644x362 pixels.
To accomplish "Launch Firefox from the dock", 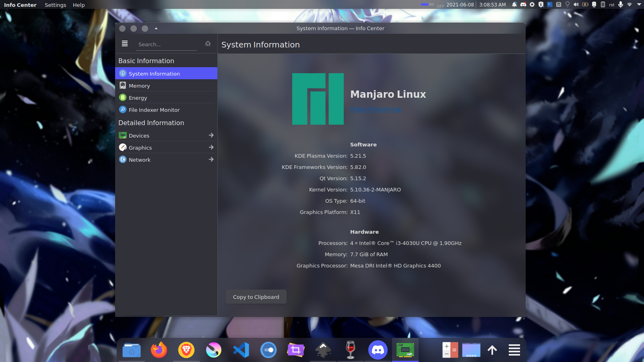I will pos(159,350).
